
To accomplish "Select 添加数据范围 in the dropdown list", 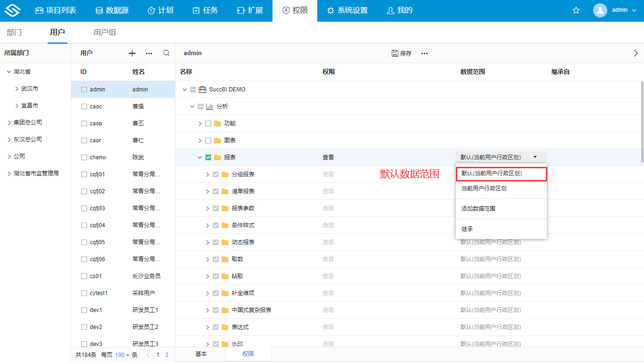I will point(478,208).
